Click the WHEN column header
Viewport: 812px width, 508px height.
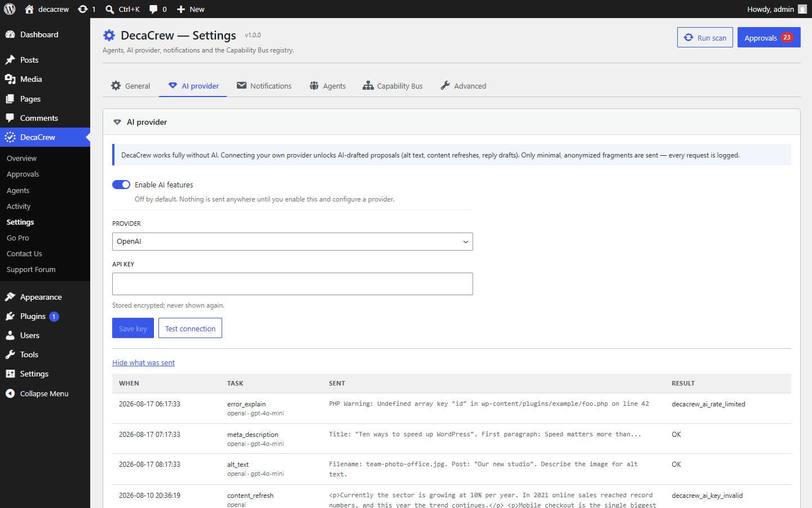[x=129, y=383]
